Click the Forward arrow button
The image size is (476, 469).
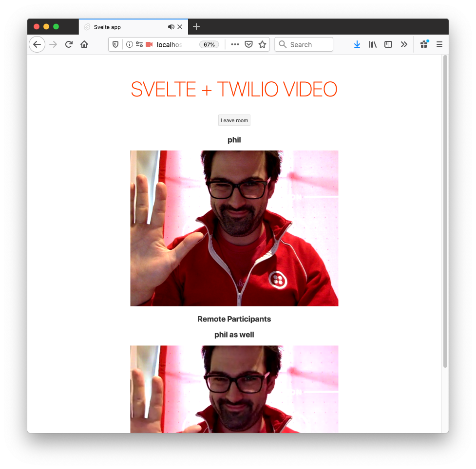pyautogui.click(x=53, y=45)
